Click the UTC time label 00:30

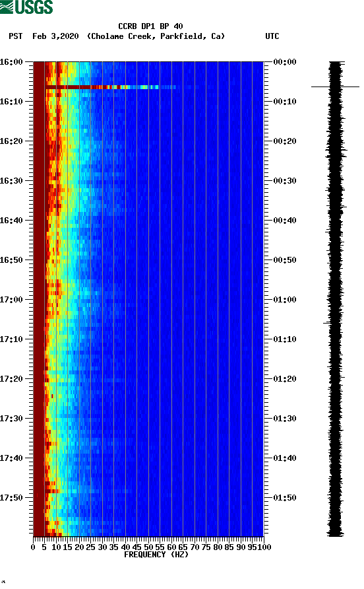pos(285,181)
